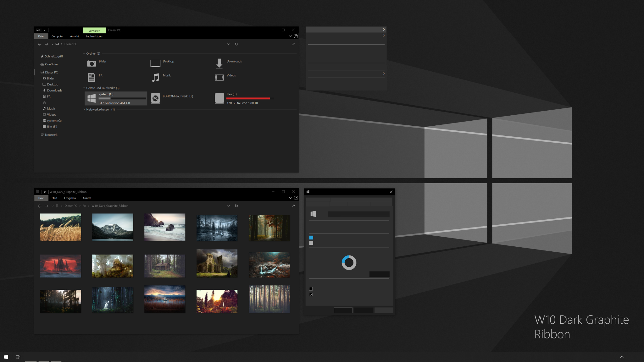The height and width of the screenshot is (362, 644).
Task: Tick the unchecked checkbox in properties dialog
Action: pyautogui.click(x=311, y=289)
